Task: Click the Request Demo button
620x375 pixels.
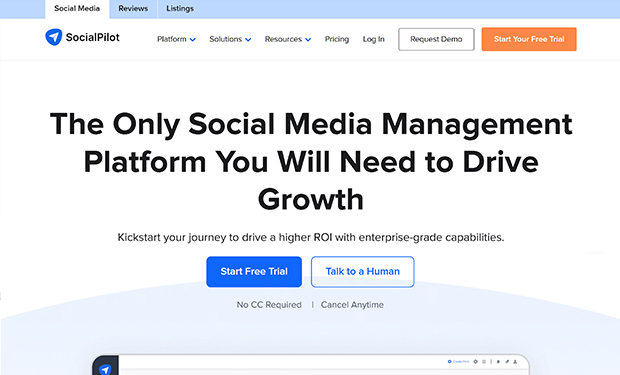Action: 436,39
